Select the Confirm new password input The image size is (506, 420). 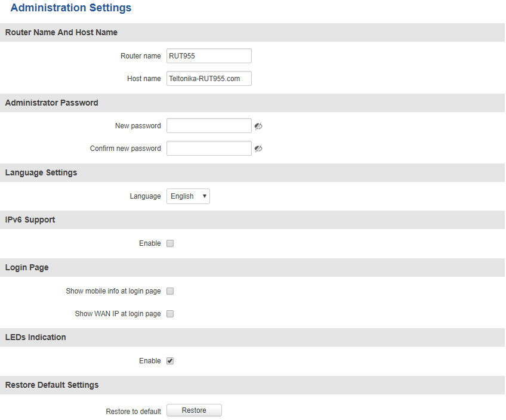coord(209,149)
